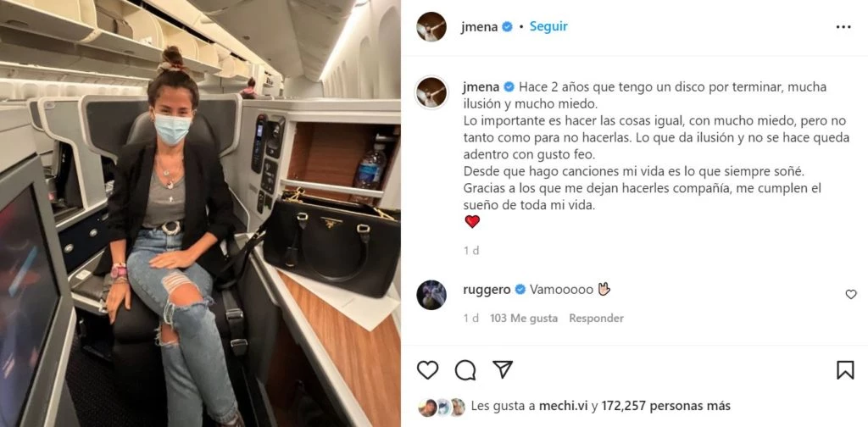868x427 pixels.
Task: Click the airplane photo of the post
Action: coord(200,213)
